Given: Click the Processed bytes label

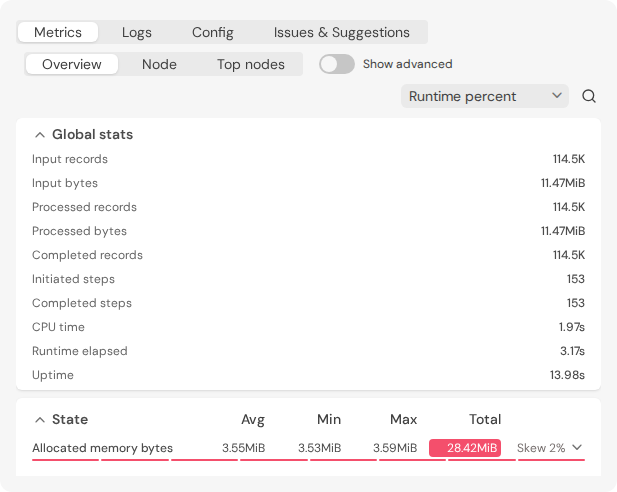Looking at the screenshot, I should (79, 231).
